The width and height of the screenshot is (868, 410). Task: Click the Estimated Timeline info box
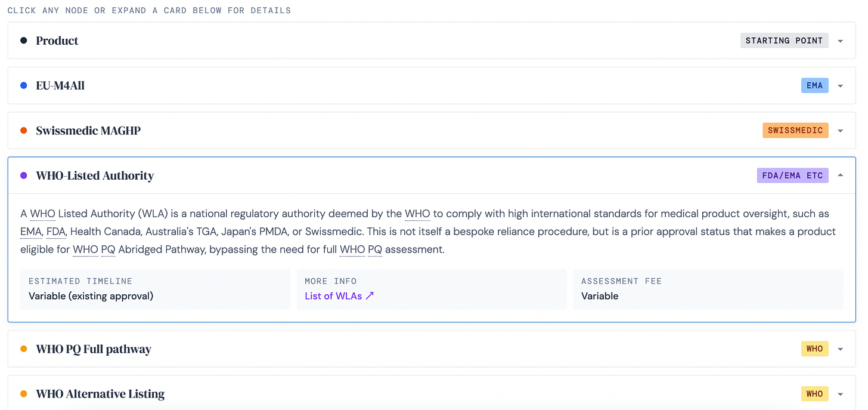155,289
